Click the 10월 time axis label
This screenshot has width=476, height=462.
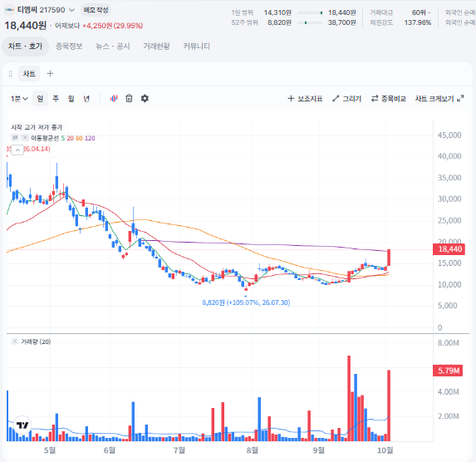pos(385,450)
